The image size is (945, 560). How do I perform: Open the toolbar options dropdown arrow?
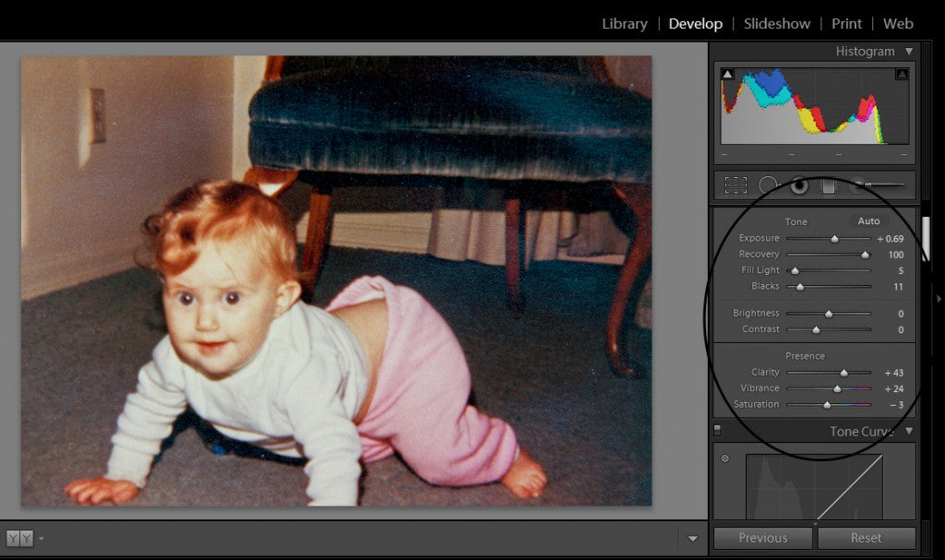coord(693,538)
